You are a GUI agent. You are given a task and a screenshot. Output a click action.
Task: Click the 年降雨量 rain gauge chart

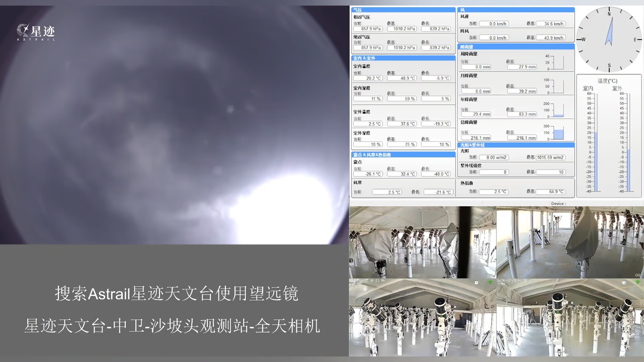click(558, 111)
